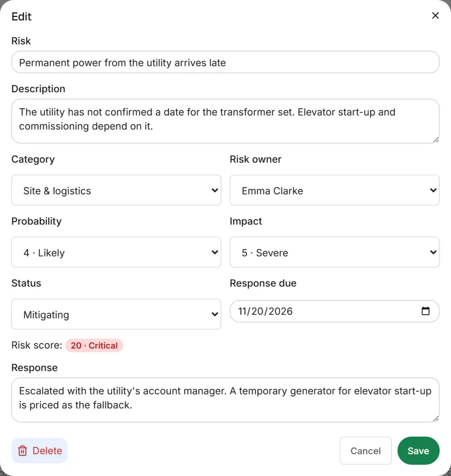Click the 20 · Critical risk score badge
The height and width of the screenshot is (476, 451).
(x=94, y=346)
